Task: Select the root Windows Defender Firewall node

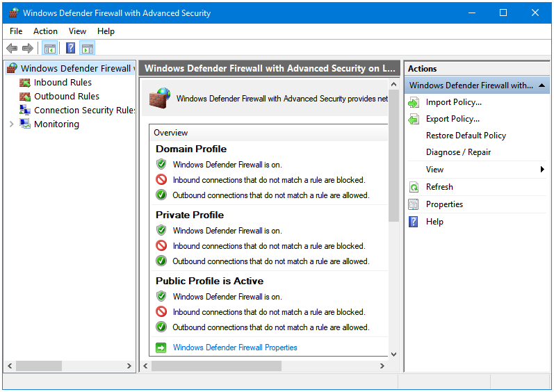Action: pos(77,68)
